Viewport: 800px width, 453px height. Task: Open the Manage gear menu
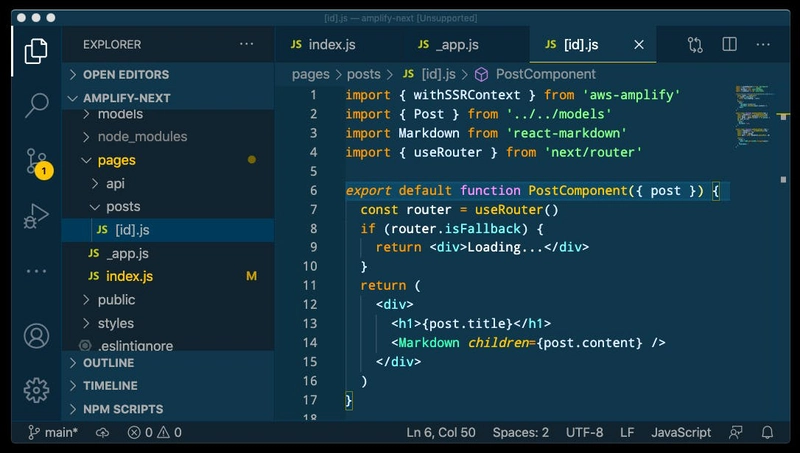(36, 390)
